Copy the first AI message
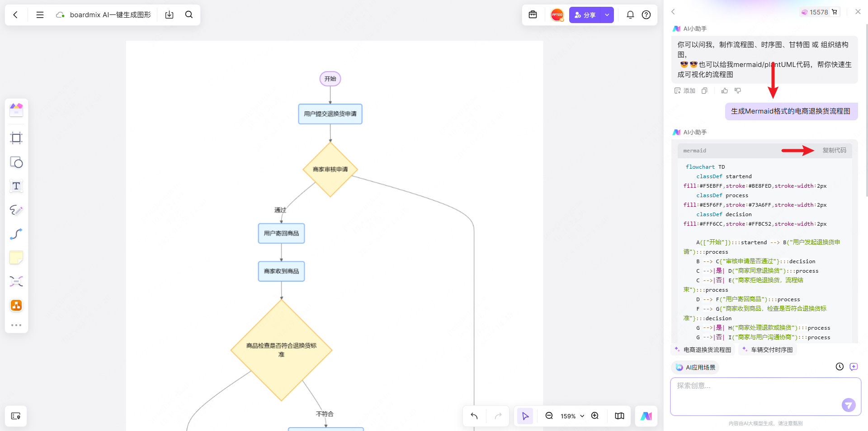This screenshot has height=431, width=868. click(704, 91)
